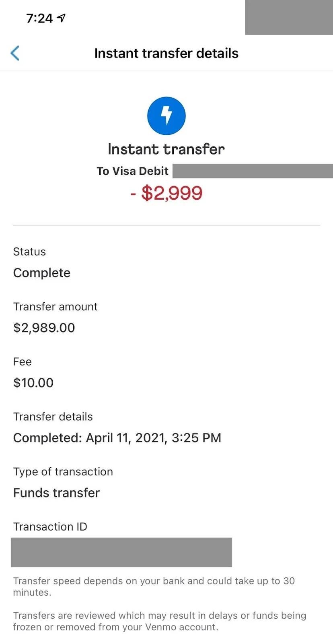Tap the Instant transfer heading

pyautogui.click(x=166, y=149)
